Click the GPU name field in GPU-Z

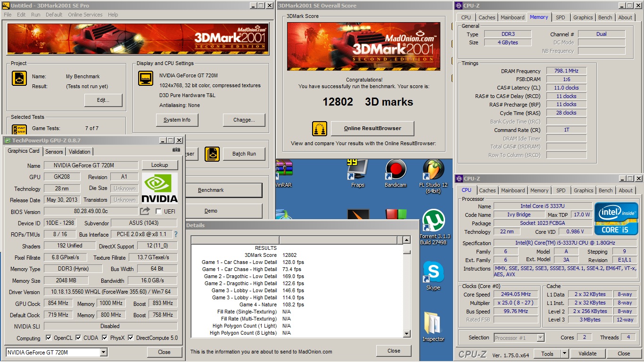point(91,165)
